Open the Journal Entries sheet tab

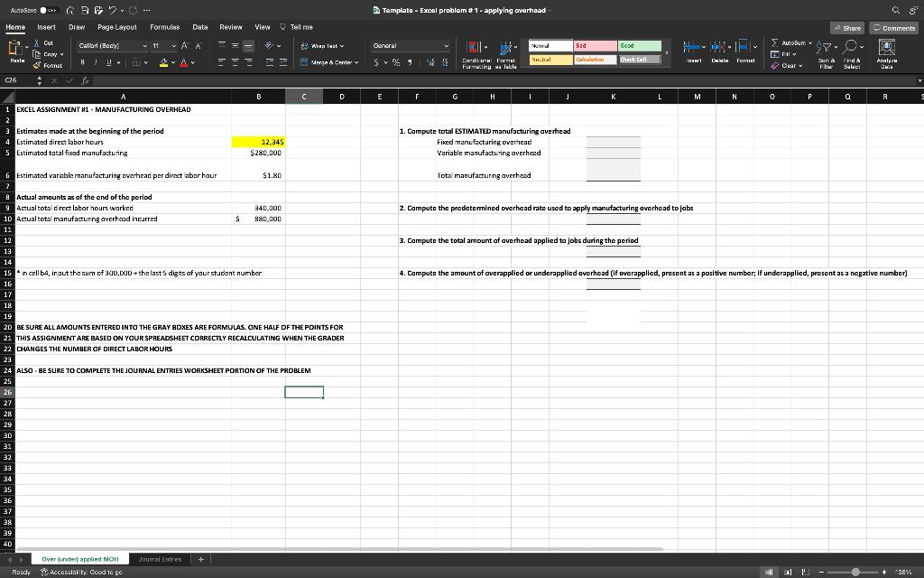coord(161,559)
